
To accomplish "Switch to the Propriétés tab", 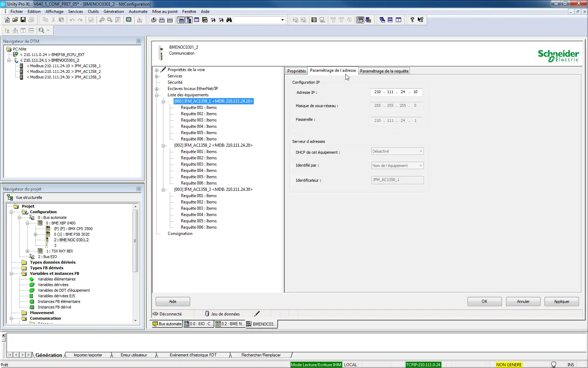I will pyautogui.click(x=296, y=71).
